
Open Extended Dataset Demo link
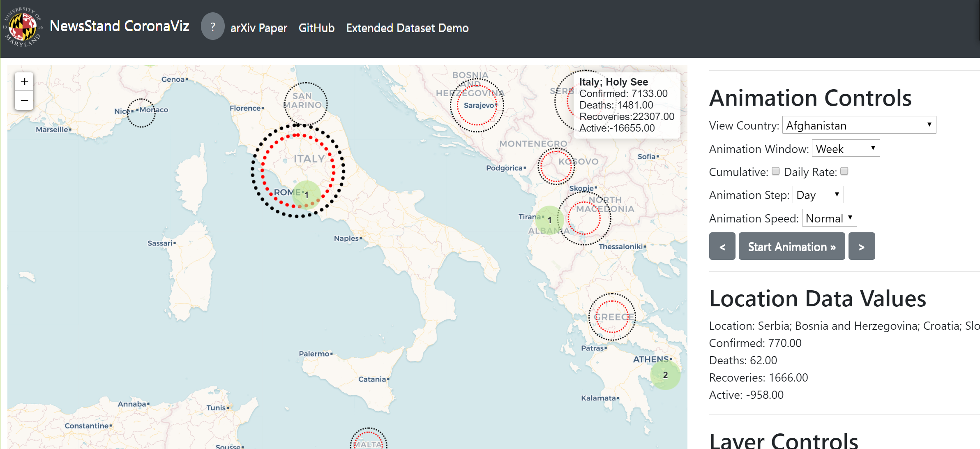(x=407, y=28)
